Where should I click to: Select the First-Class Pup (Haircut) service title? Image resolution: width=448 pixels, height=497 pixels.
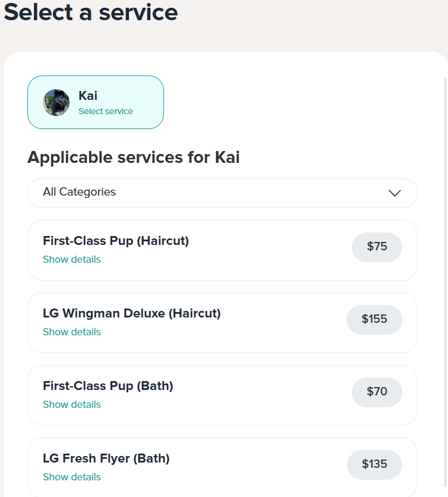coord(116,241)
